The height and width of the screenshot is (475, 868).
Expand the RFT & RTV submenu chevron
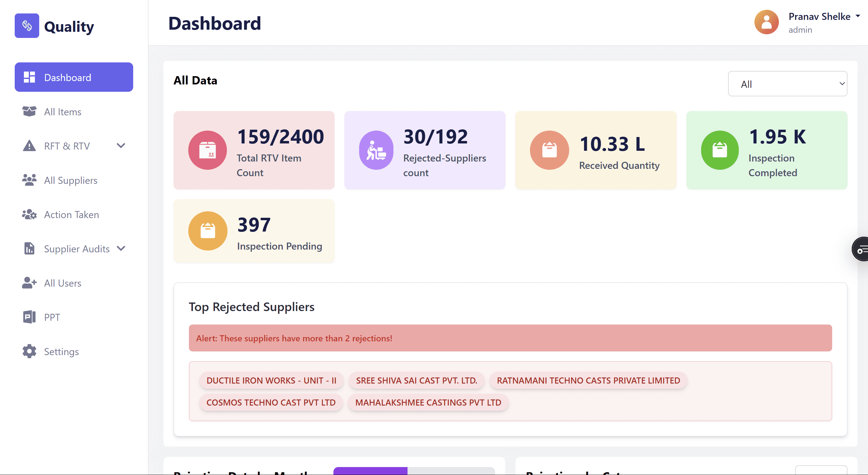pos(121,146)
